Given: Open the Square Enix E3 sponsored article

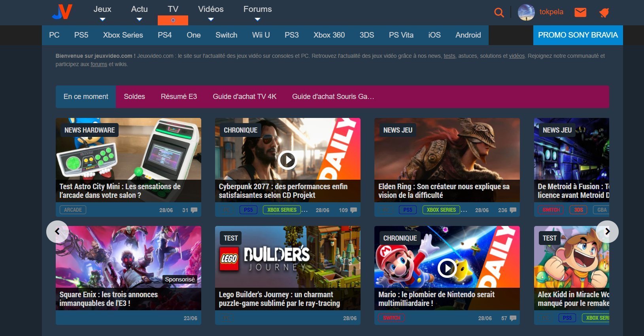Looking at the screenshot, I should 109,299.
